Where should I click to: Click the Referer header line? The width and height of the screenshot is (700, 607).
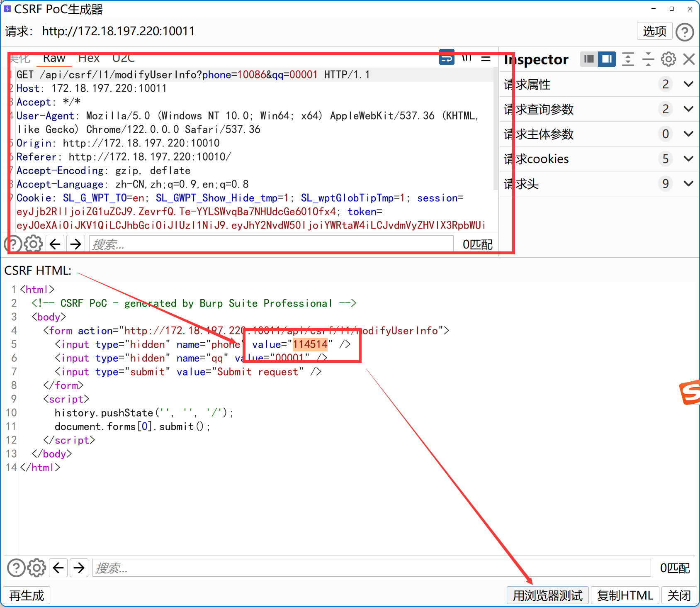coord(124,157)
